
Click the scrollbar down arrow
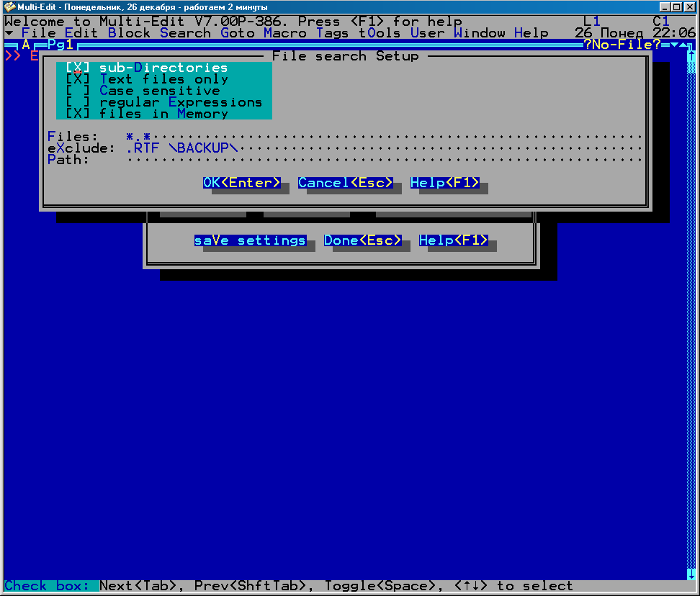691,574
